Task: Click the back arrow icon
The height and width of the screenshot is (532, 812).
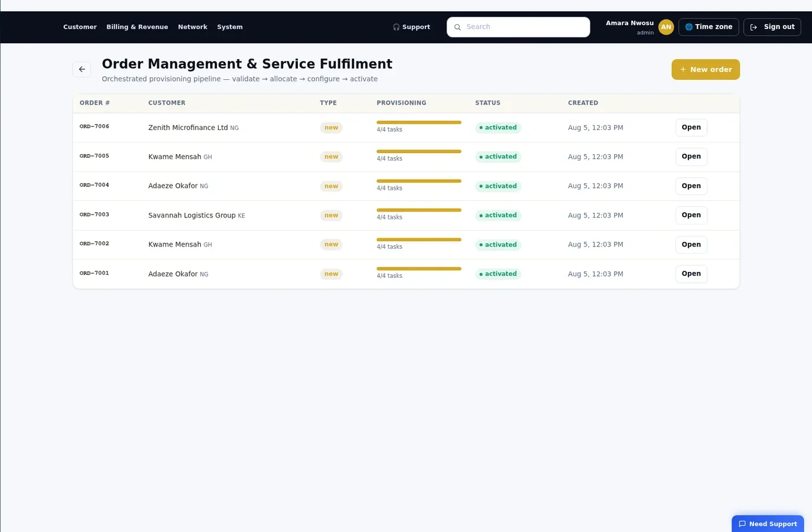Action: [x=82, y=69]
